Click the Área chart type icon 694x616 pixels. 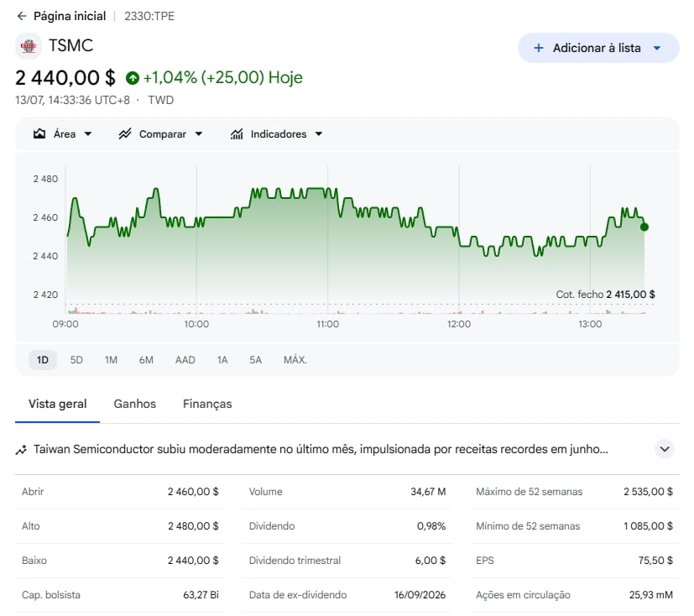point(39,133)
